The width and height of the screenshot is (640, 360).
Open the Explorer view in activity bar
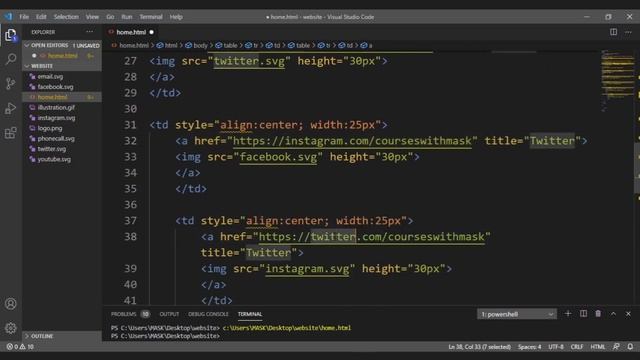point(11,35)
